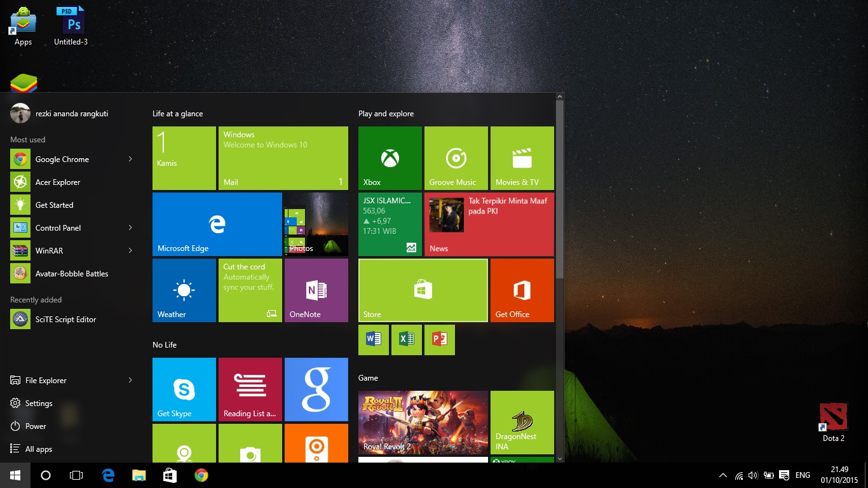Screen dimensions: 868x488
Task: Expand File Explorer jump list arrow
Action: tap(130, 381)
